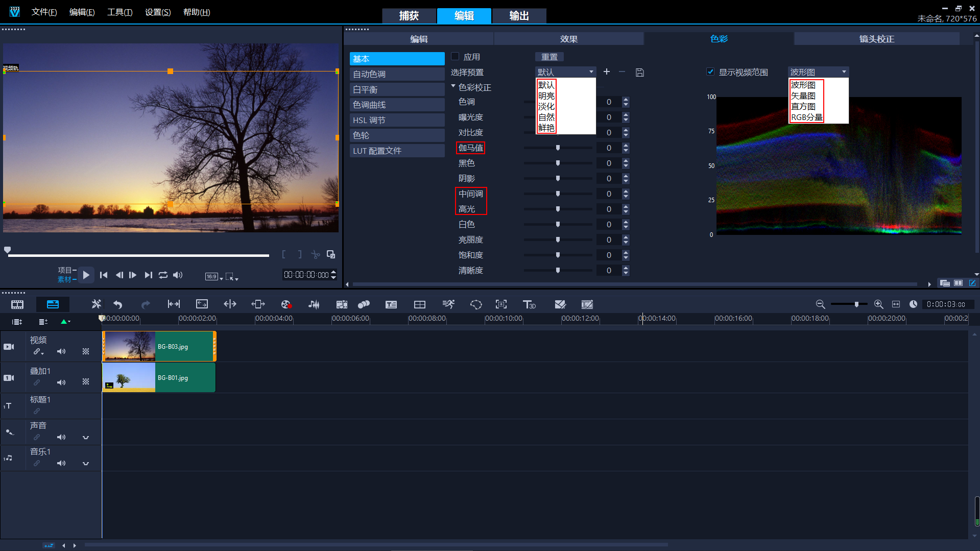Expand the 音乐1 track options
This screenshot has width=980, height=551.
[86, 464]
